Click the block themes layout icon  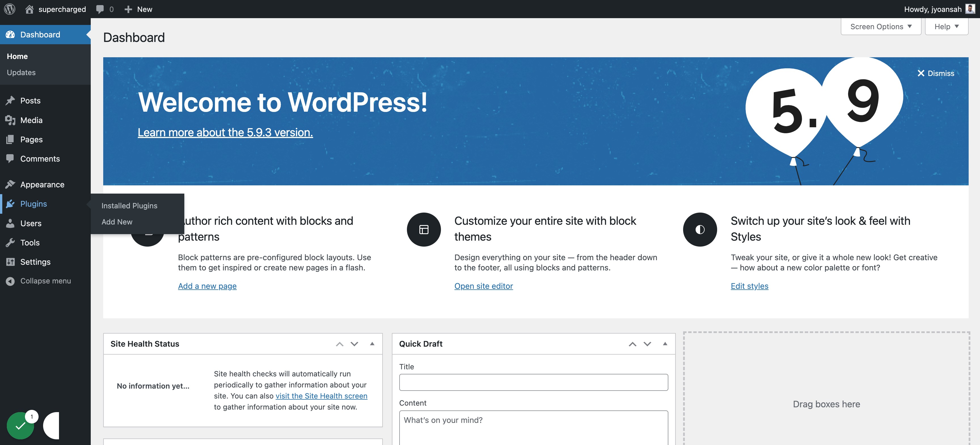[424, 229]
